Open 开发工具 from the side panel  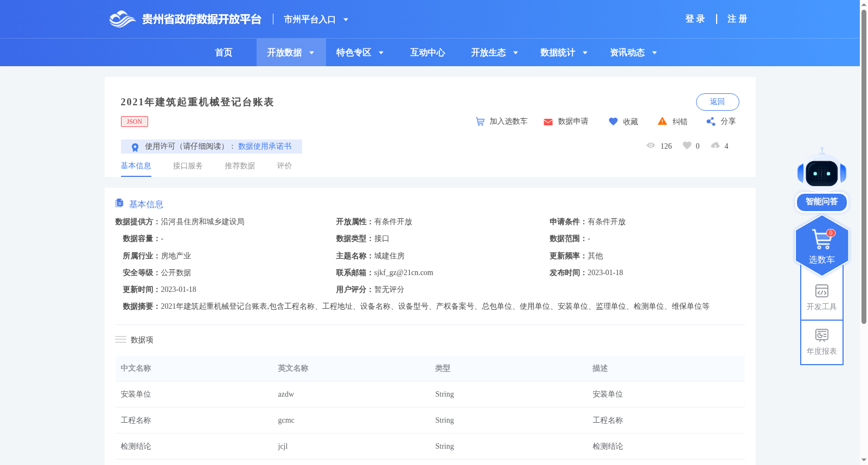click(x=822, y=297)
